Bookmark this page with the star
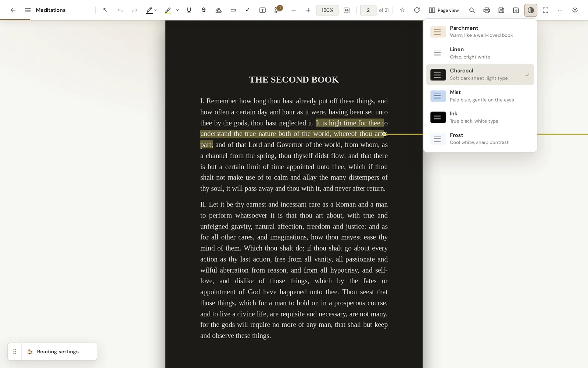 pyautogui.click(x=402, y=10)
